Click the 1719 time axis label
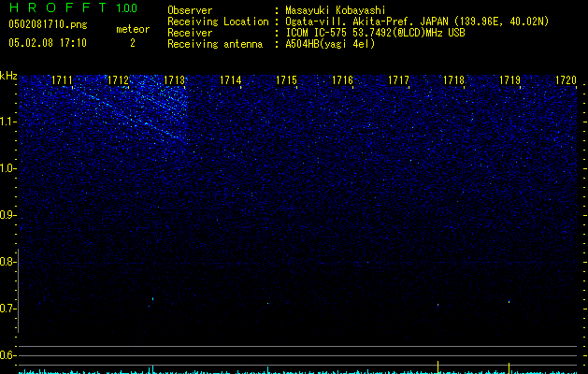The image size is (588, 374). (510, 80)
